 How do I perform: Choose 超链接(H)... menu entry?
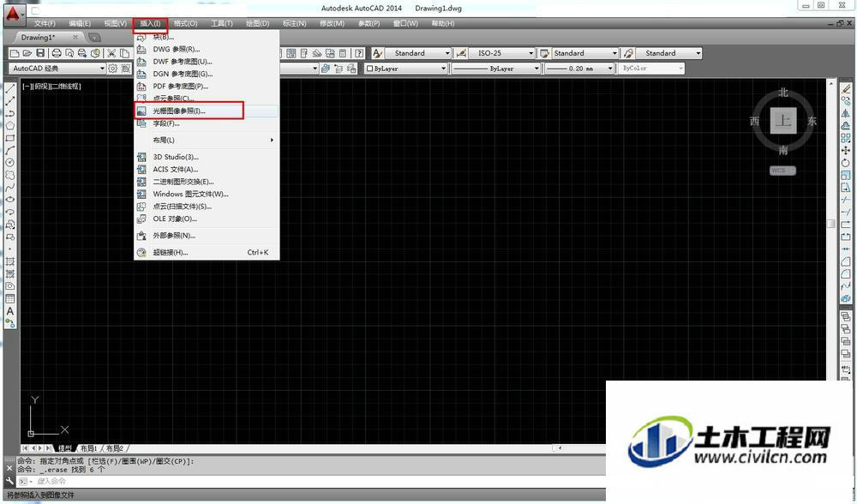click(207, 253)
